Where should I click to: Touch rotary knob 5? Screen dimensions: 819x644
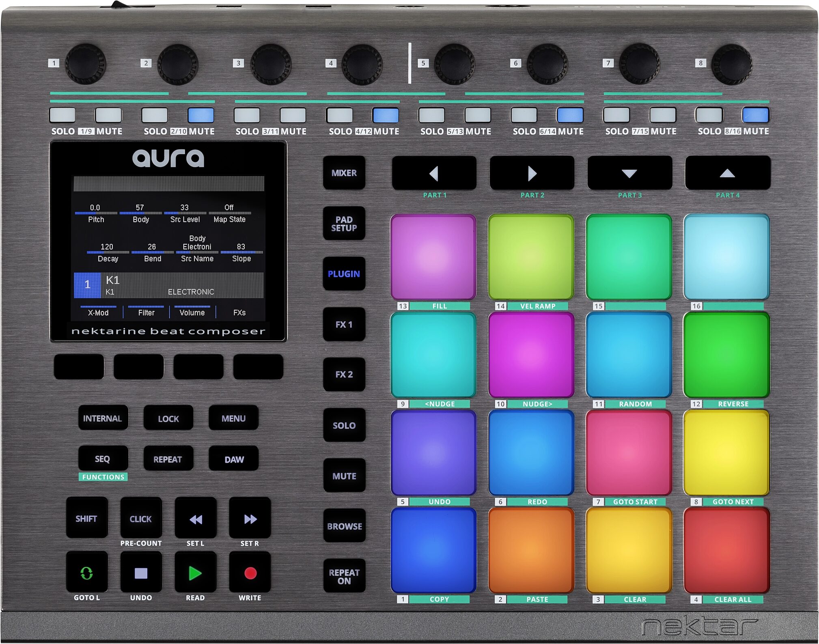tap(455, 64)
